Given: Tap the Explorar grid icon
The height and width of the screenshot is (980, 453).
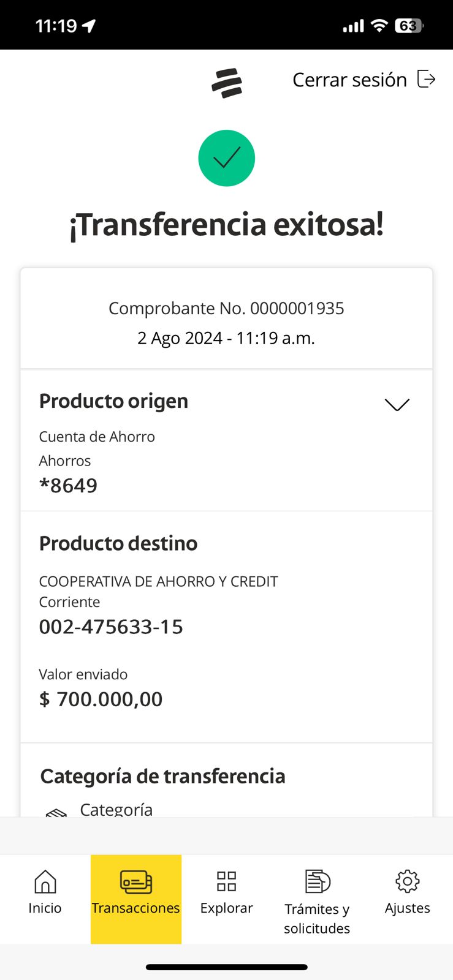Looking at the screenshot, I should pos(226,881).
